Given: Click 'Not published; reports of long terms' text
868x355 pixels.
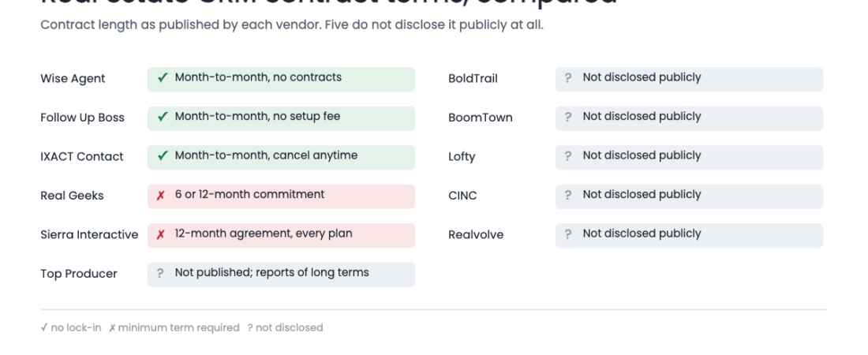Looking at the screenshot, I should pyautogui.click(x=271, y=272).
